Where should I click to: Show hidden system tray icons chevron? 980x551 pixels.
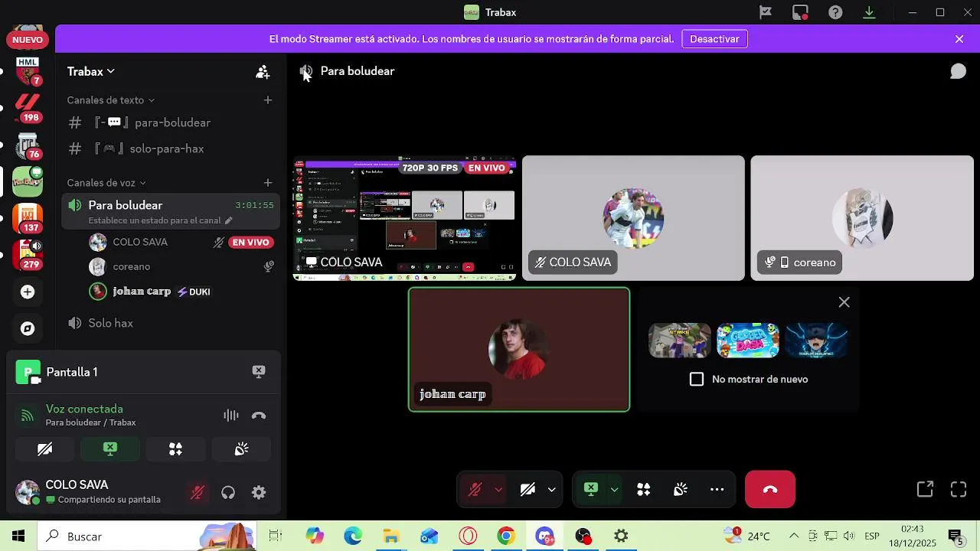click(794, 536)
